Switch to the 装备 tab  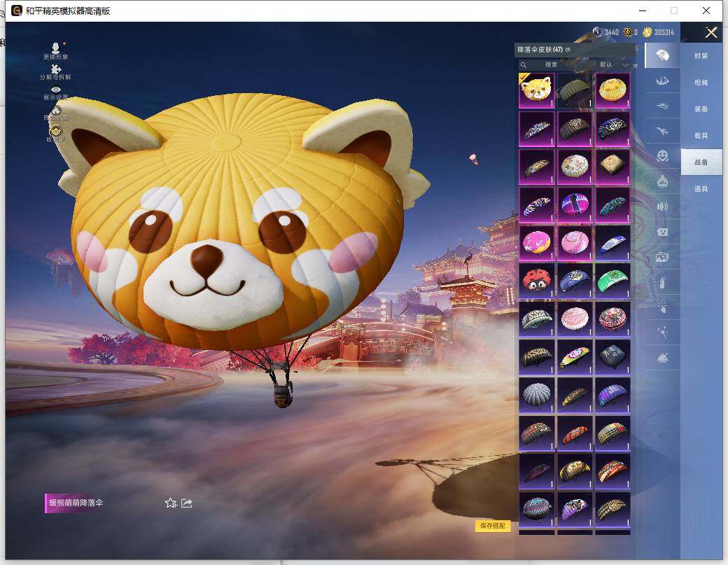tap(701, 109)
